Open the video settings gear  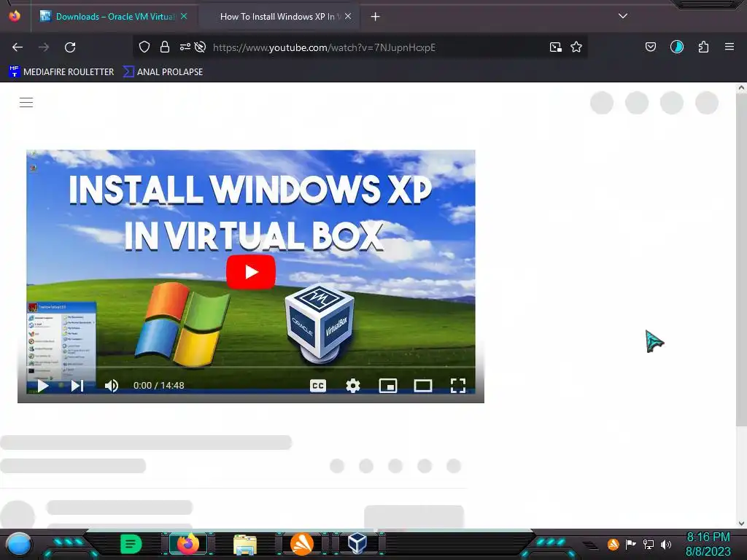point(353,386)
